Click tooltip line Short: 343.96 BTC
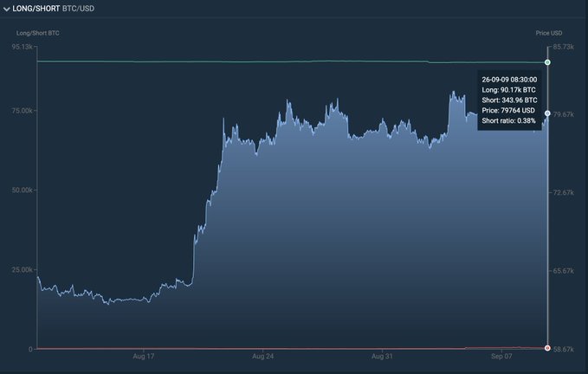The image size is (588, 374). click(x=509, y=100)
